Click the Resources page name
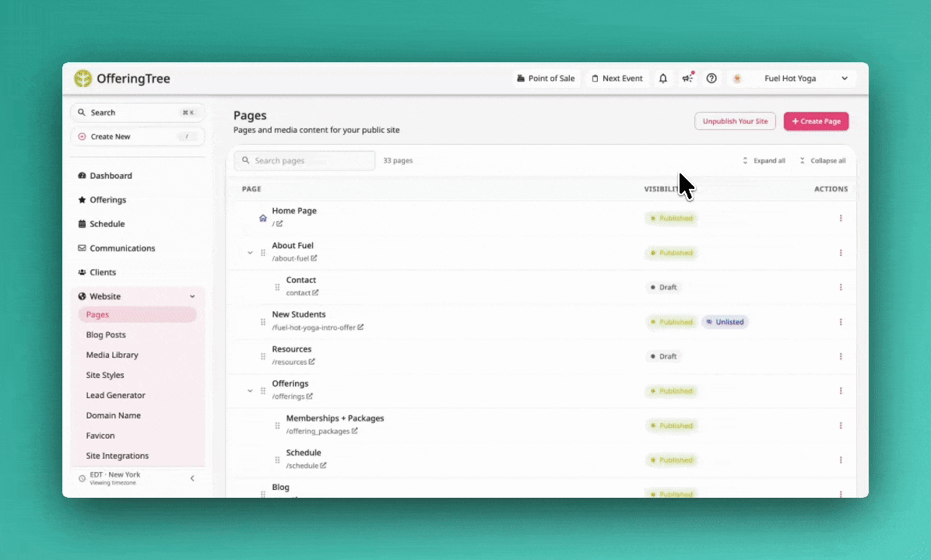 tap(292, 348)
